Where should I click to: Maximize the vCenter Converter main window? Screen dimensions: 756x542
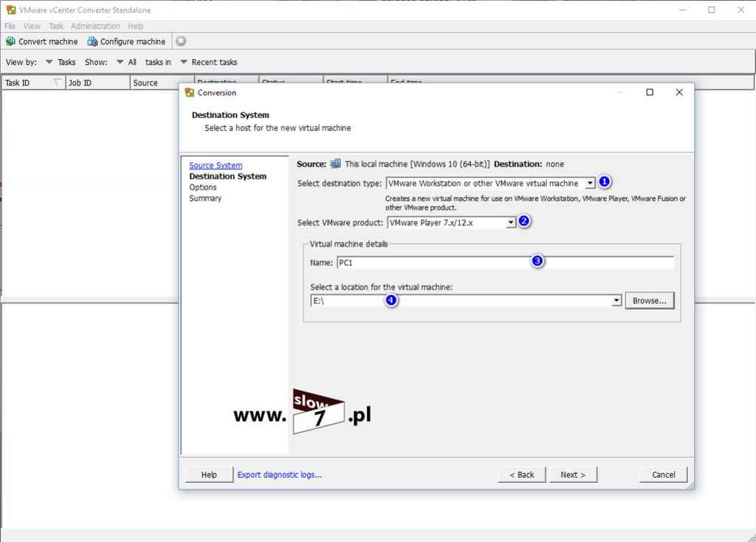712,10
